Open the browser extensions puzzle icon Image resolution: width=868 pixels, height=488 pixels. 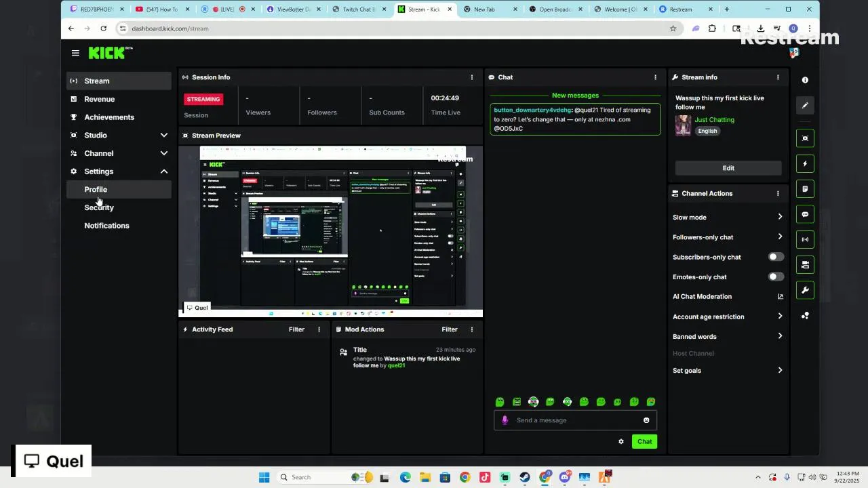click(x=712, y=28)
